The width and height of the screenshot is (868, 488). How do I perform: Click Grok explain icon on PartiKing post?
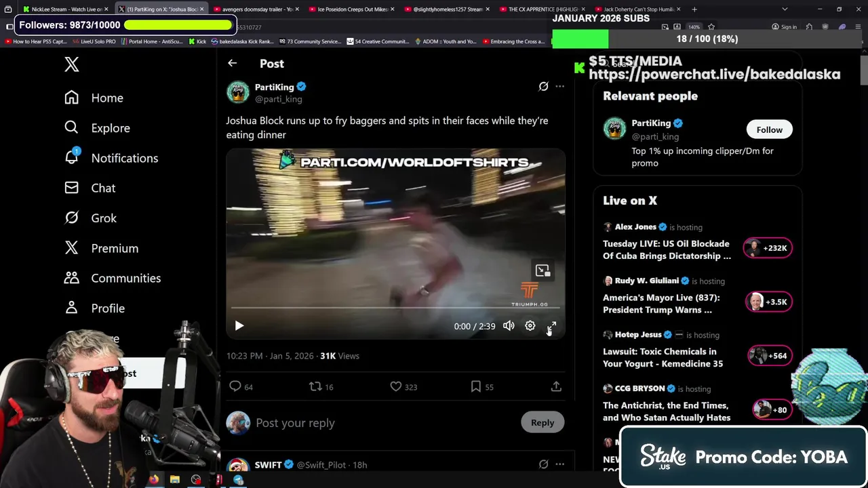click(x=543, y=86)
